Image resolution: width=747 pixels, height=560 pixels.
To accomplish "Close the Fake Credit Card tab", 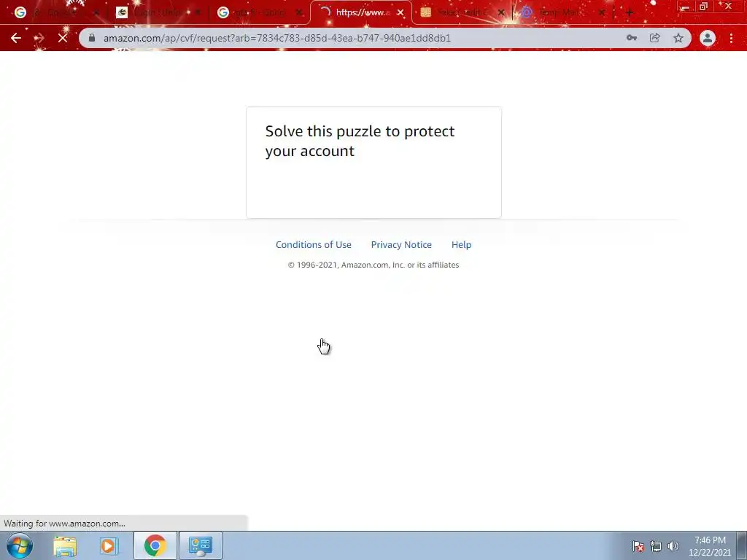I will coord(501,13).
